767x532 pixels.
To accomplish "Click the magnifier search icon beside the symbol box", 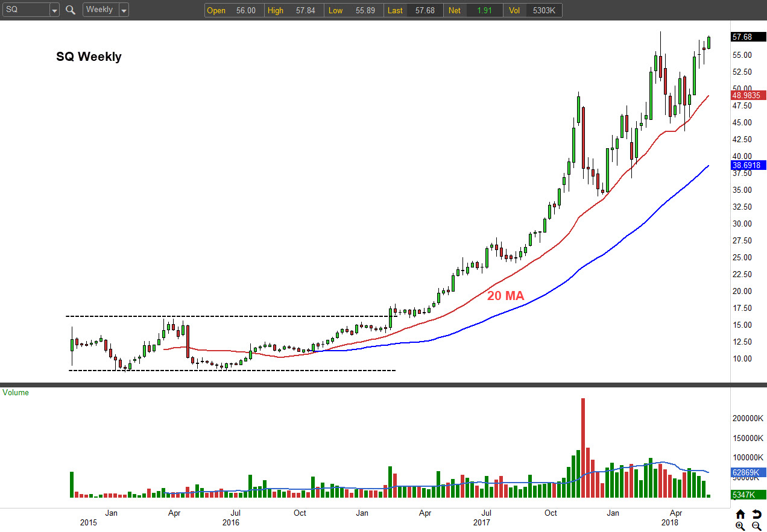I will coord(71,10).
